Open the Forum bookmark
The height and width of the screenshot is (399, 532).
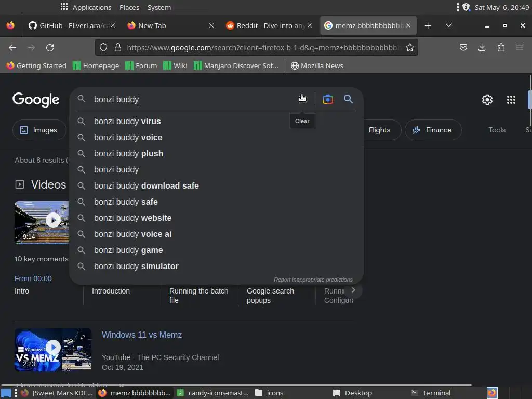141,65
